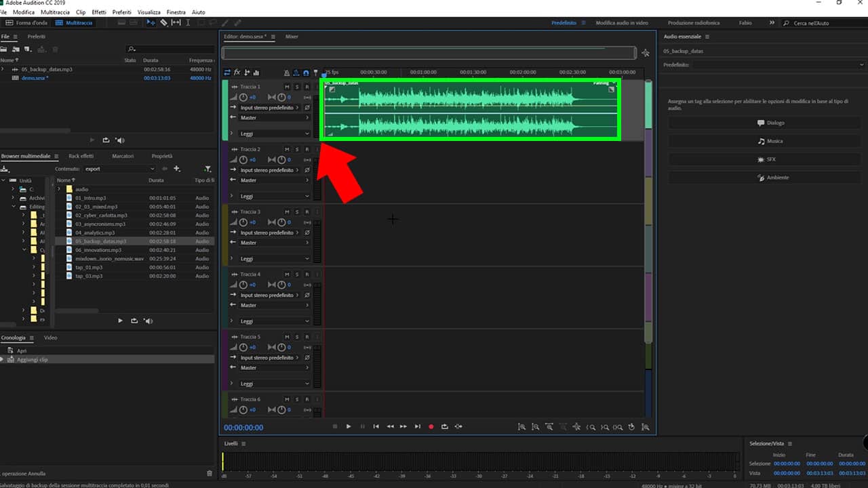Choose the Time Selection tool
This screenshot has width=868, height=488.
coord(188,22)
